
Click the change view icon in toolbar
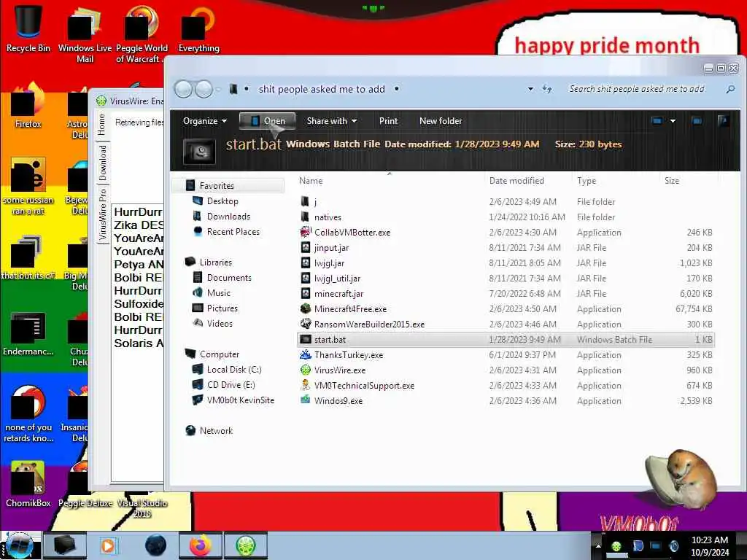tap(657, 121)
